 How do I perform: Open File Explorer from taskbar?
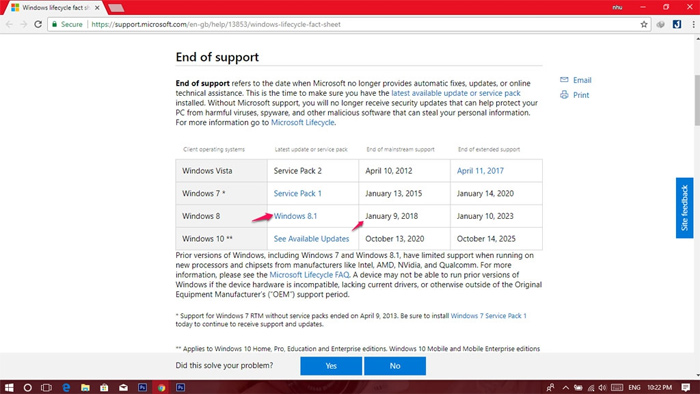pos(85,387)
